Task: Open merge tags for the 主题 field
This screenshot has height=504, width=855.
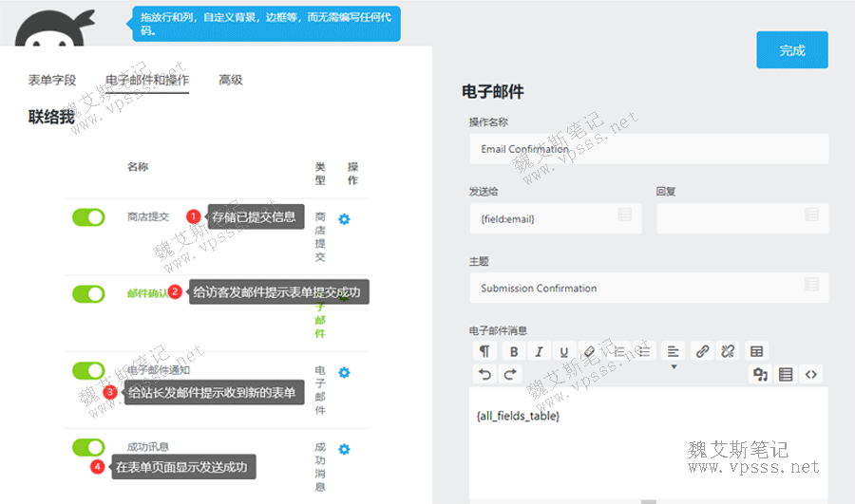Action: pyautogui.click(x=811, y=284)
